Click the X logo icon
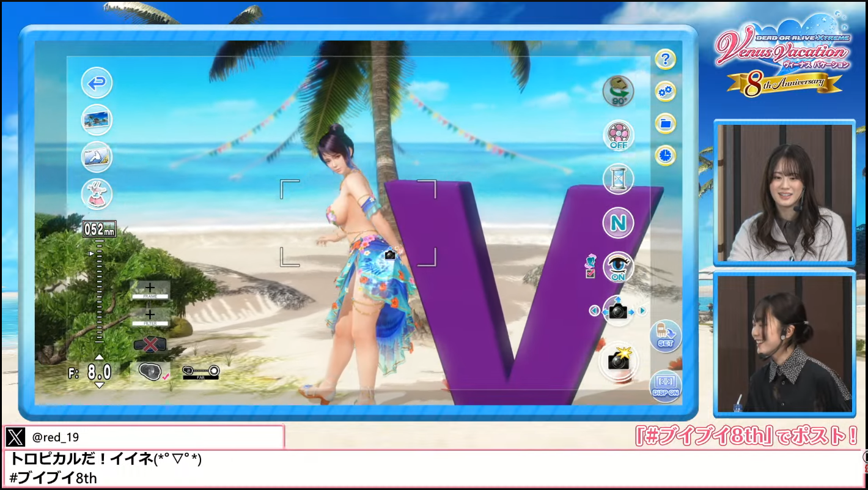Image resolution: width=868 pixels, height=490 pixels. (15, 437)
